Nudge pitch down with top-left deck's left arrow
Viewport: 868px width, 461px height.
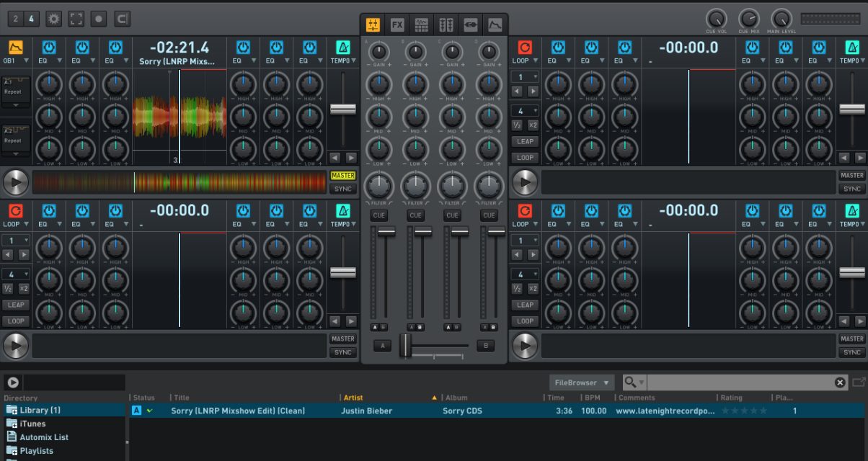coord(335,158)
